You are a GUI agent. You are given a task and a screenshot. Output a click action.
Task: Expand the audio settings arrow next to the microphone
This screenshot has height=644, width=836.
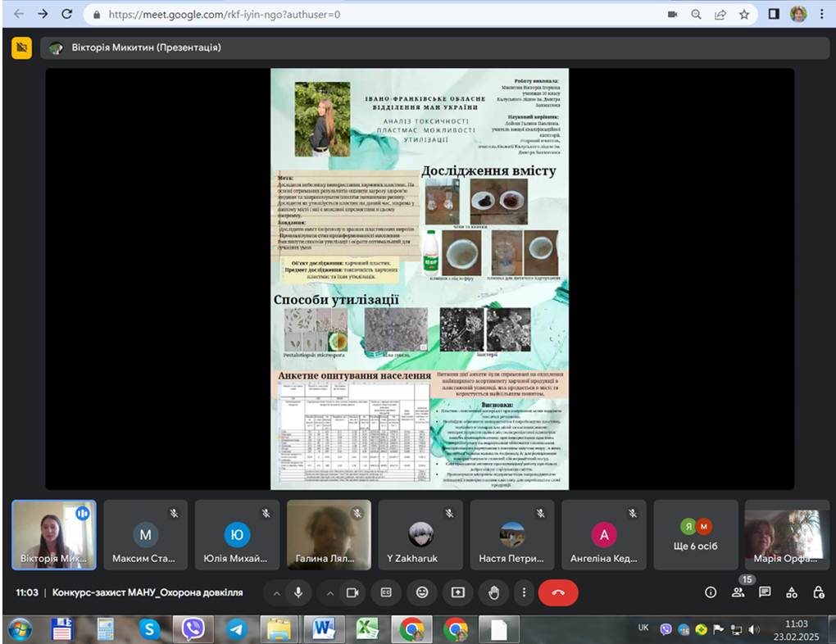pos(276,592)
